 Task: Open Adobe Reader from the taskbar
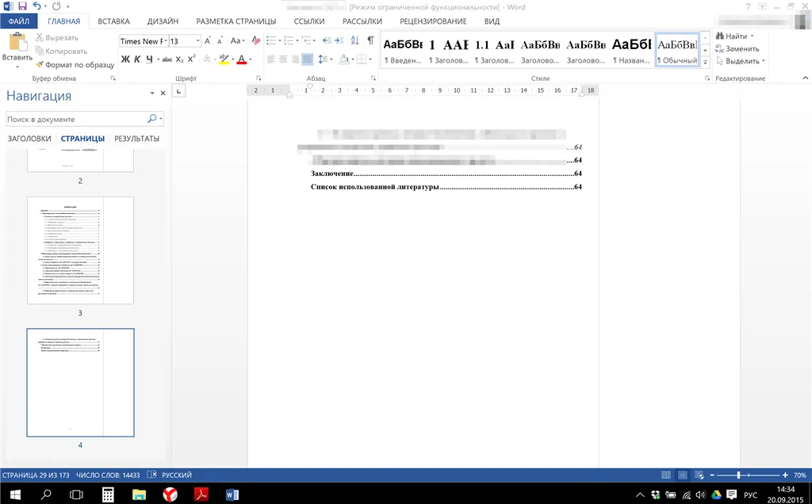coord(201,494)
